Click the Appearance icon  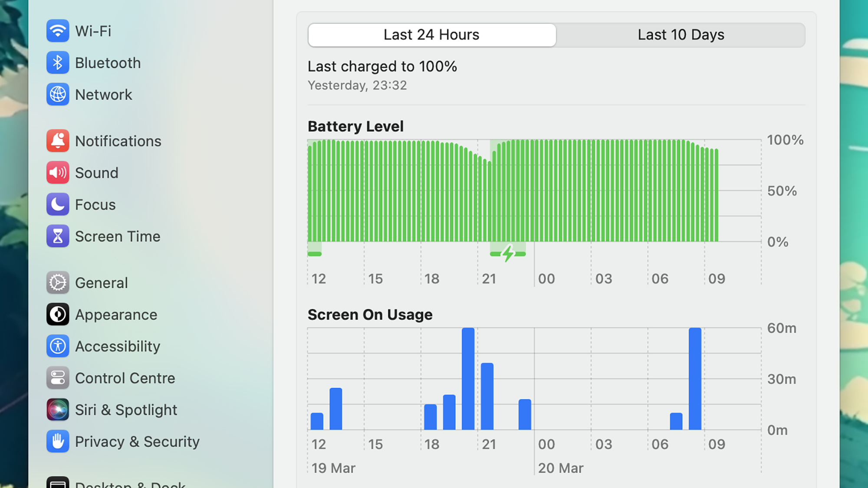coord(58,314)
